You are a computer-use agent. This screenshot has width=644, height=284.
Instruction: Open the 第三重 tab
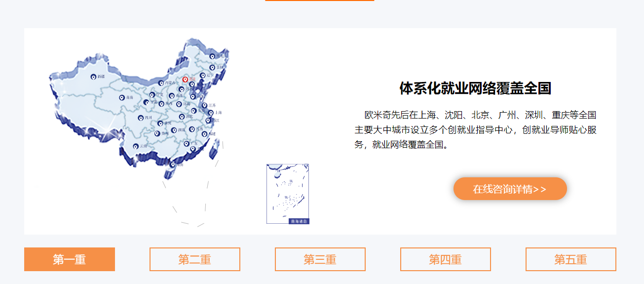(x=320, y=259)
